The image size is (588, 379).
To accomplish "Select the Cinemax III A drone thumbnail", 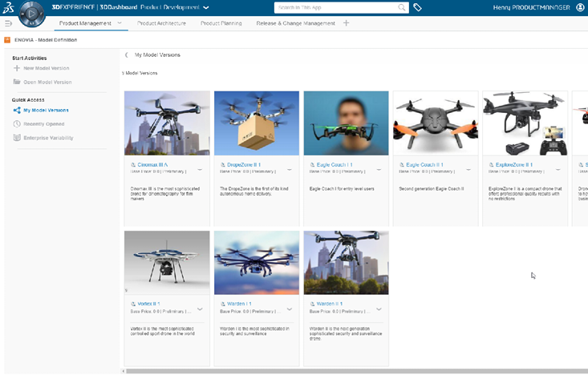I will coord(167,123).
